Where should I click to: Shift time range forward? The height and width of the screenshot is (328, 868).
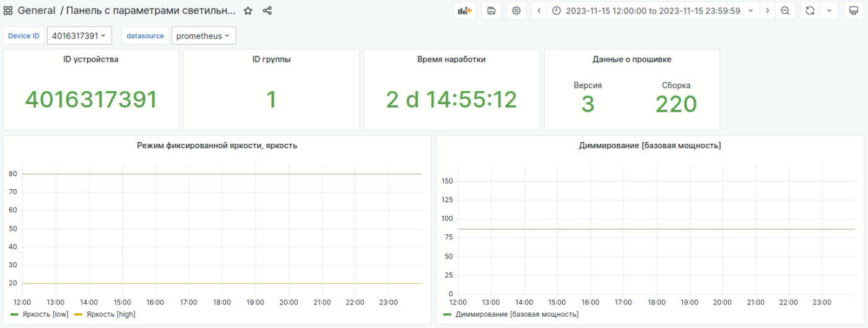click(x=767, y=11)
